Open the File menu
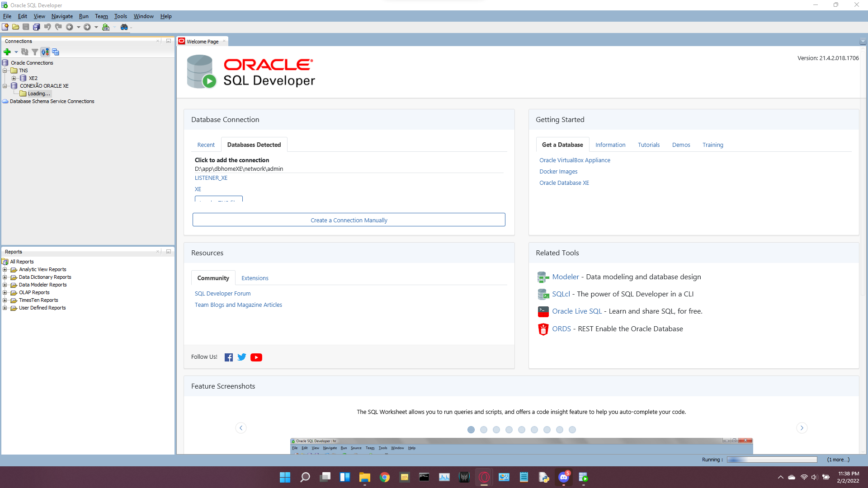Screen dimensions: 868x488 click(7, 16)
